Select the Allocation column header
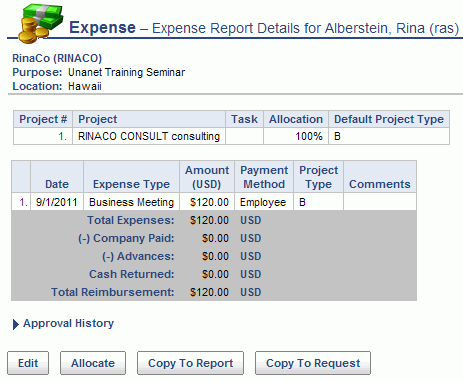 click(296, 119)
